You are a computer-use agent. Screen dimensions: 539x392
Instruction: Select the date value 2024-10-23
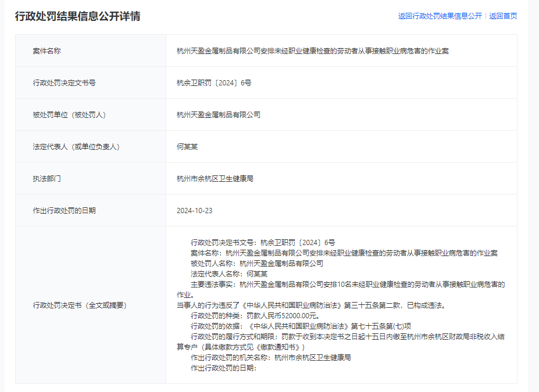195,210
